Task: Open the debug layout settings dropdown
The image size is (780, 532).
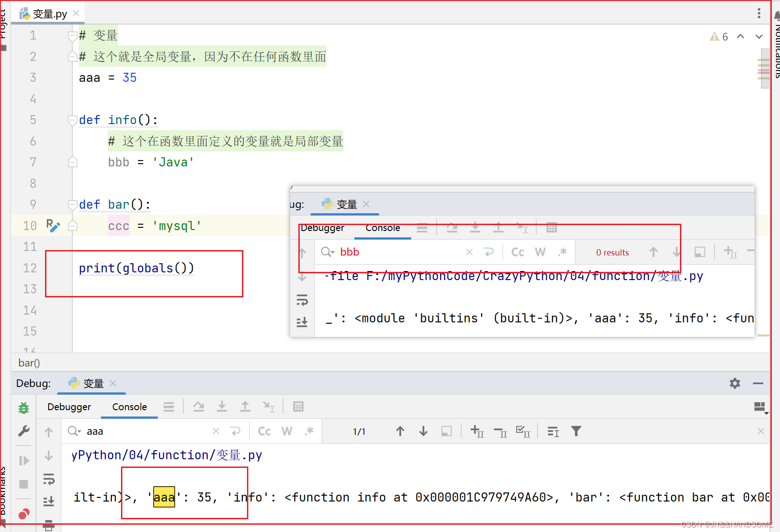Action: pyautogui.click(x=760, y=408)
